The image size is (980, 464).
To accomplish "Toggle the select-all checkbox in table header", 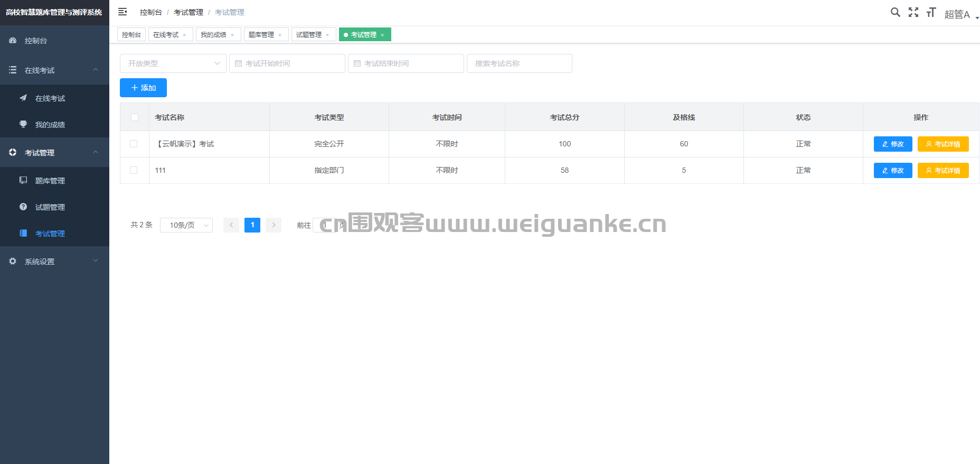I will tap(135, 117).
